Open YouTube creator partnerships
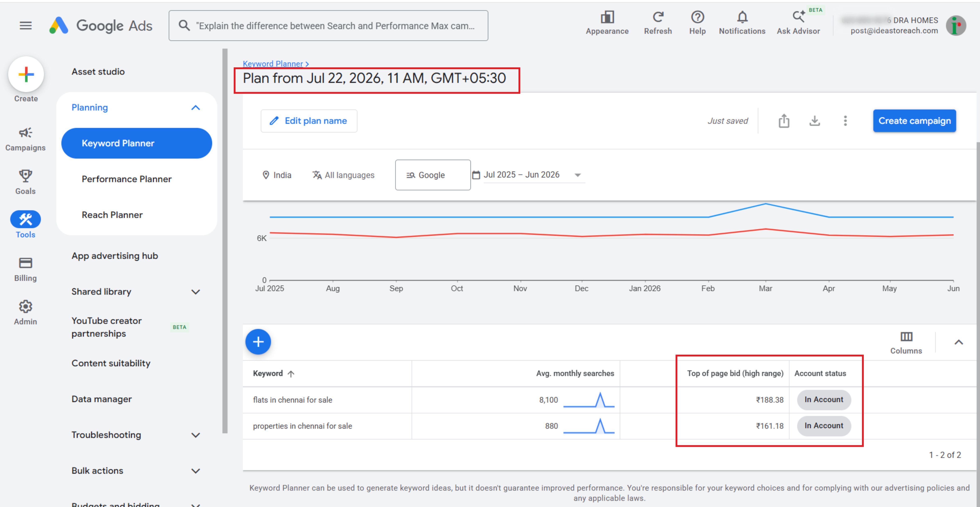This screenshot has width=980, height=507. point(107,327)
